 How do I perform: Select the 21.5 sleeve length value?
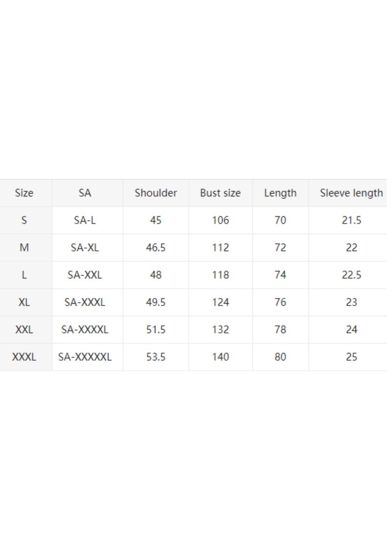351,221
